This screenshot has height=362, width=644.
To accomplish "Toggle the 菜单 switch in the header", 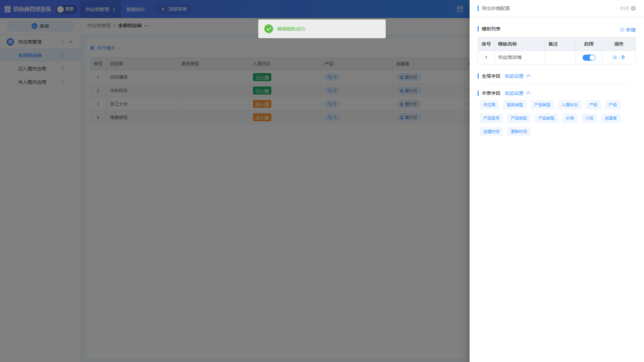I will pos(66,9).
